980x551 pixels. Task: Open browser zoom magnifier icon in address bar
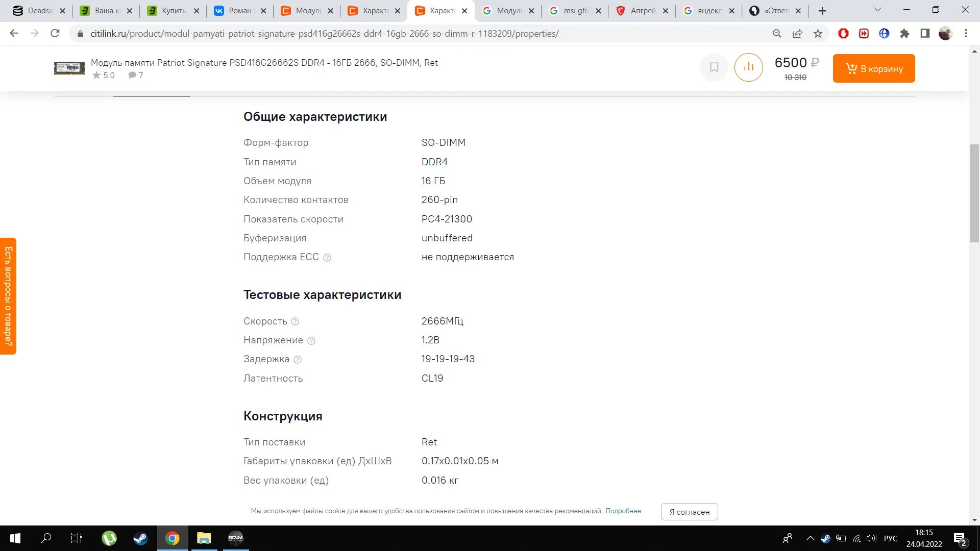click(777, 34)
